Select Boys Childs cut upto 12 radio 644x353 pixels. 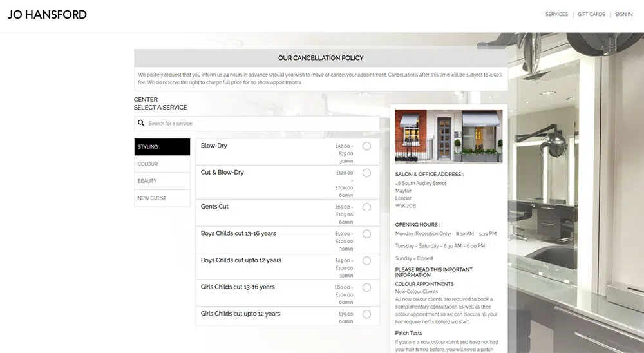point(366,261)
